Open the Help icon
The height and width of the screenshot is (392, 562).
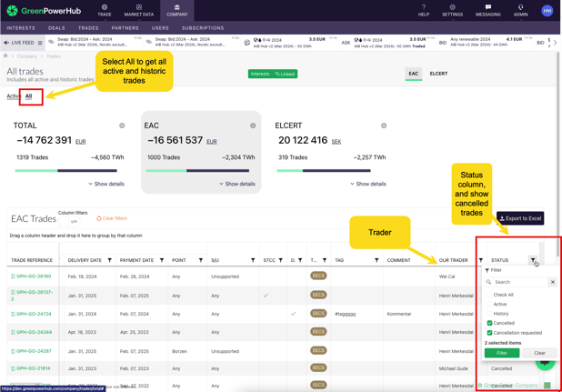[424, 7]
